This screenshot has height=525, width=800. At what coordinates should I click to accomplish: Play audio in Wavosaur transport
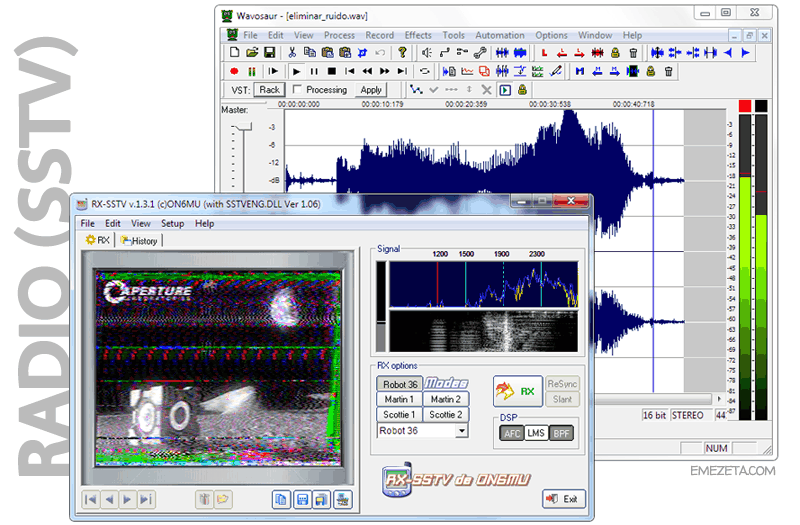point(296,71)
